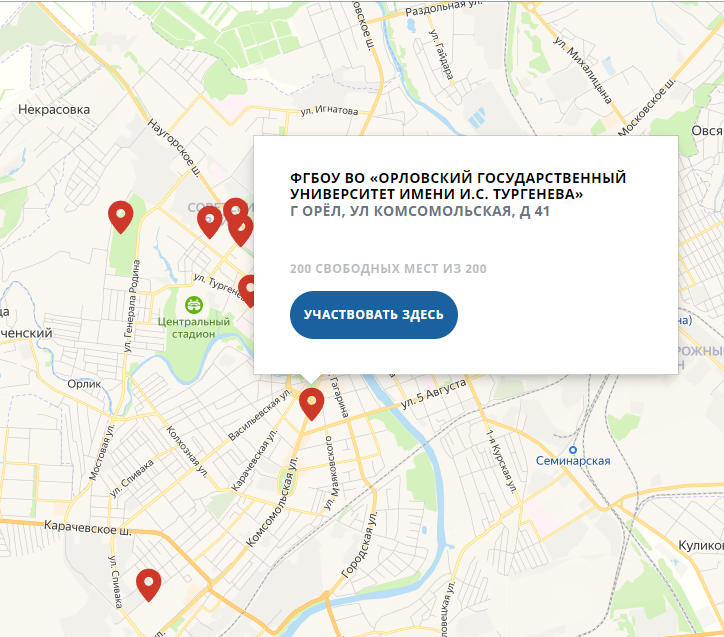
Task: Click the 'Наугорское ш.' road label
Action: 174,148
